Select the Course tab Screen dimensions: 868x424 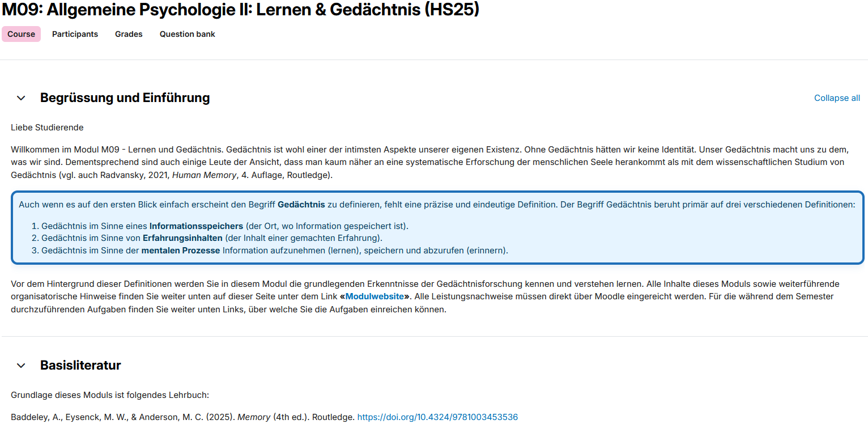coord(22,34)
